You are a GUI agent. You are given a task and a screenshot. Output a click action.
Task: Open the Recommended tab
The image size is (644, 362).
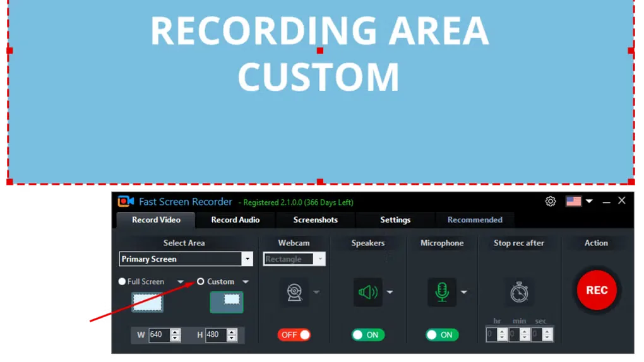click(475, 220)
